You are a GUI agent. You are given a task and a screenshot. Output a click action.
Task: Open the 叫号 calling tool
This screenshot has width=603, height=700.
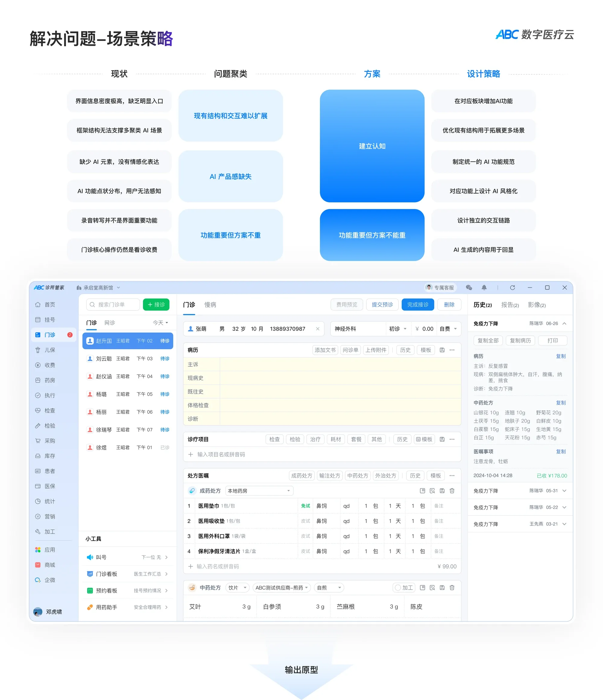[127, 557]
